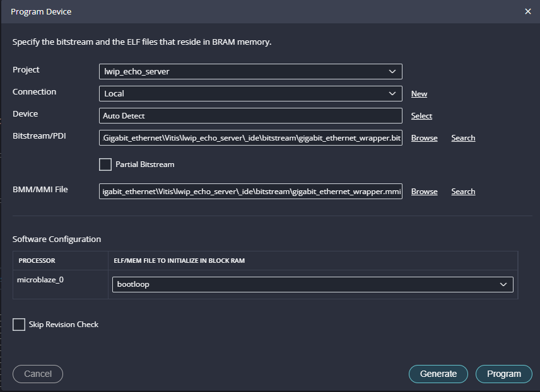Click the Select device link

[421, 116]
